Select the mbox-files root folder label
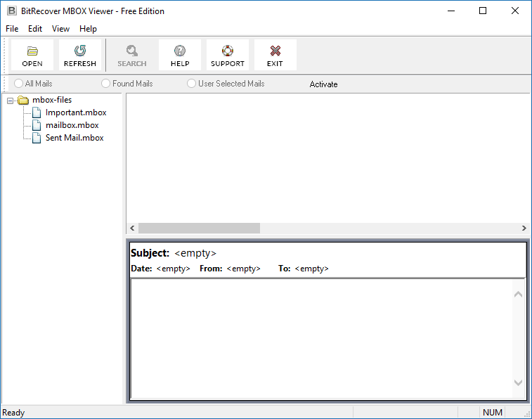The height and width of the screenshot is (419, 532). click(x=52, y=100)
